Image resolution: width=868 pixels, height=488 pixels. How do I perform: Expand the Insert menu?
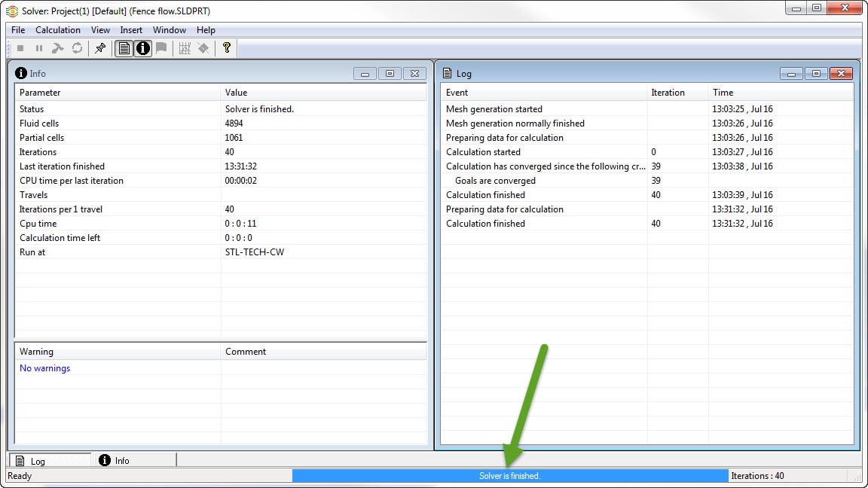(x=131, y=30)
